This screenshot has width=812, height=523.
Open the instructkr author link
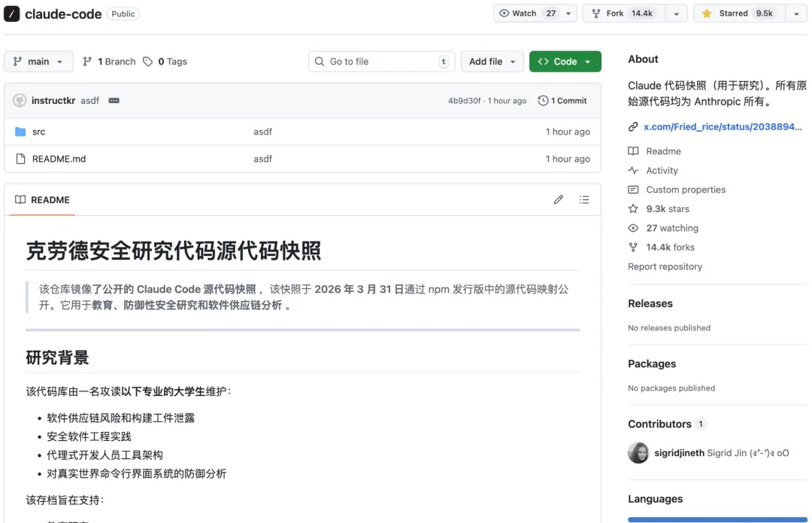pyautogui.click(x=53, y=101)
